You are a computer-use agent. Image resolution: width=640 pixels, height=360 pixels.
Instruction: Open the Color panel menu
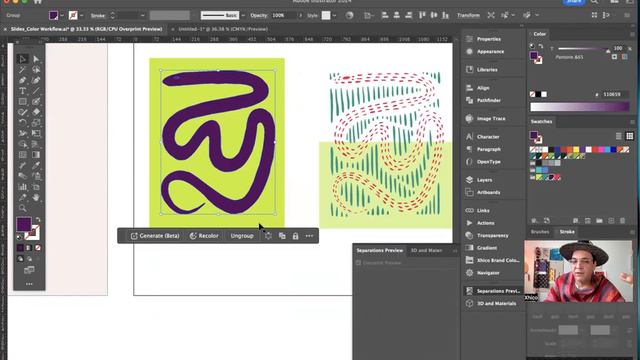(632, 34)
